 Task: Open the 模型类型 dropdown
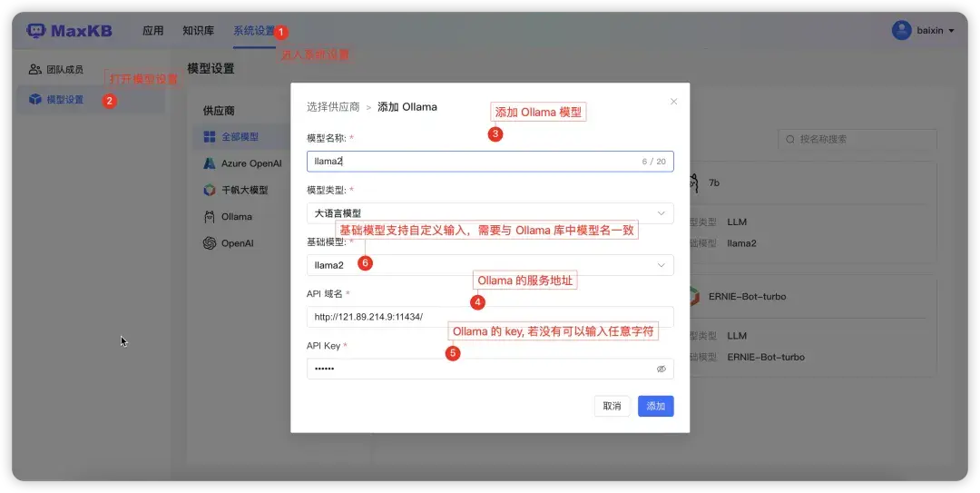[x=490, y=213]
